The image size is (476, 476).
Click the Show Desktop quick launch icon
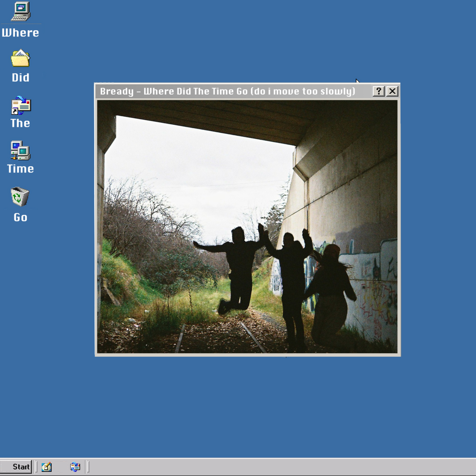46,467
